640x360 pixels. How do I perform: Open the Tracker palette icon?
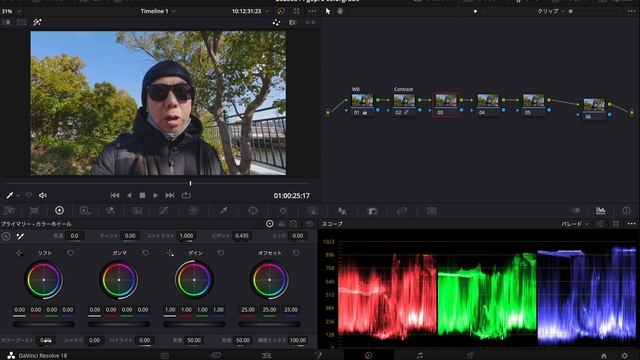click(283, 211)
